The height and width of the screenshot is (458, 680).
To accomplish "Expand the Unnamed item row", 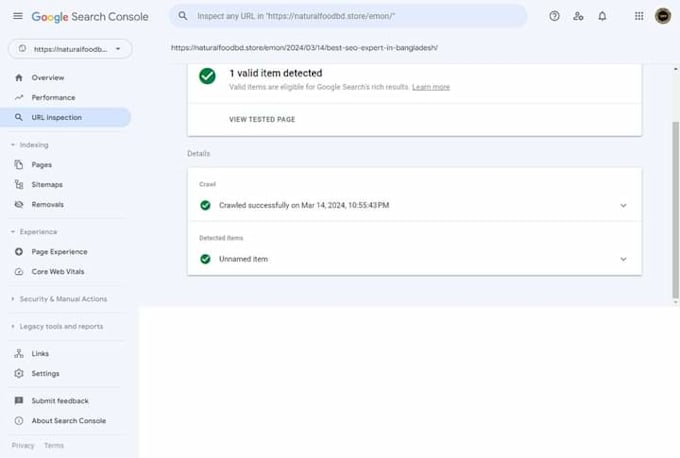I will coord(414,259).
